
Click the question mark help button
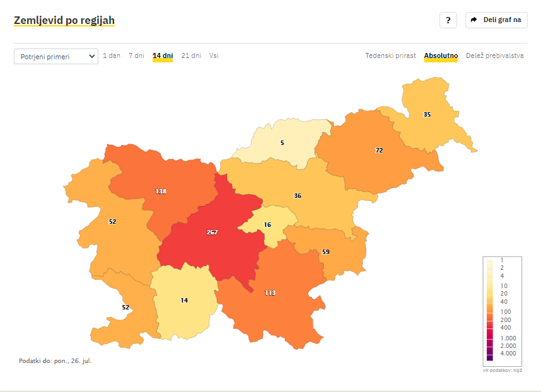[448, 20]
